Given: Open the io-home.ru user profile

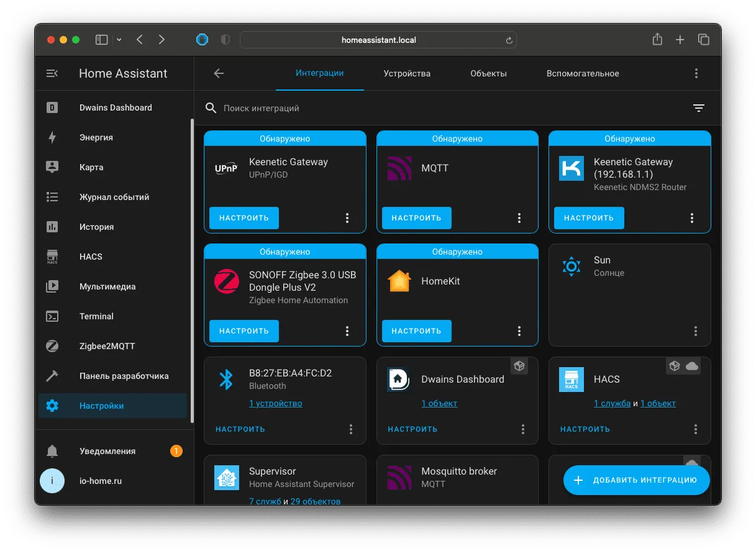Looking at the screenshot, I should [112, 481].
